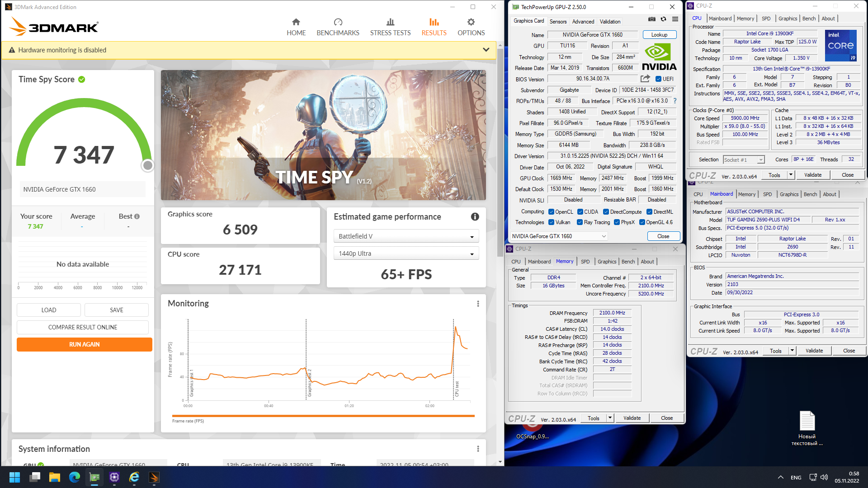This screenshot has height=488, width=868.
Task: Take a GPU-Z screenshot with the camera icon
Action: (x=651, y=19)
